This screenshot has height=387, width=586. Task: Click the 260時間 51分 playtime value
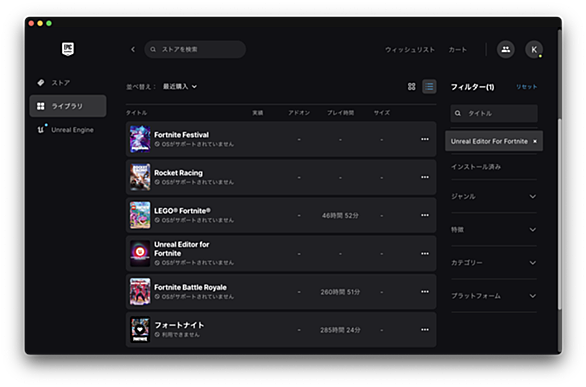(x=340, y=292)
